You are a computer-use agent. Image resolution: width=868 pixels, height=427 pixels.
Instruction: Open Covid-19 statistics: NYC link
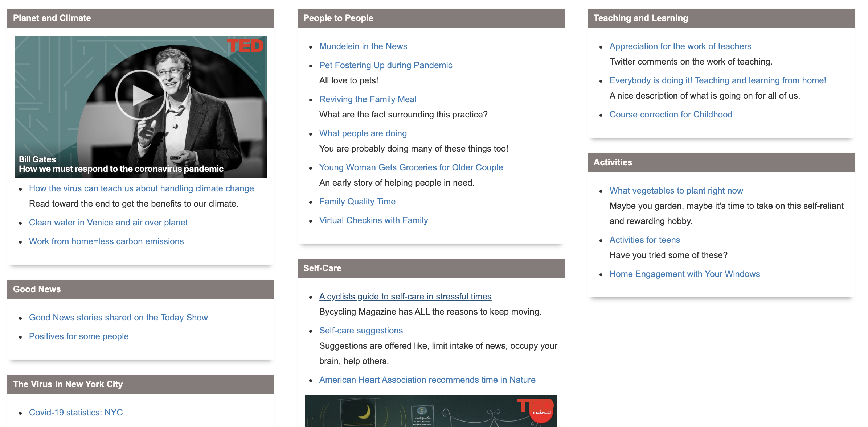(x=76, y=413)
